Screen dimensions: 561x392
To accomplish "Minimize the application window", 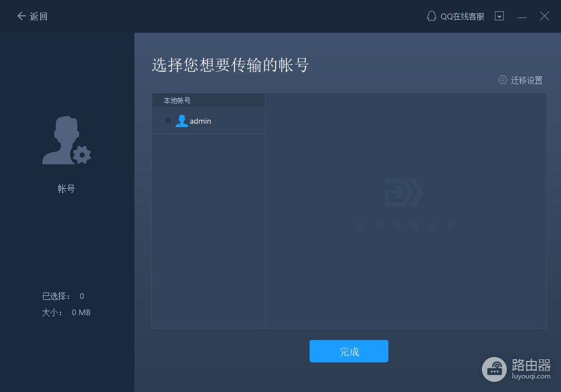I will coord(522,17).
